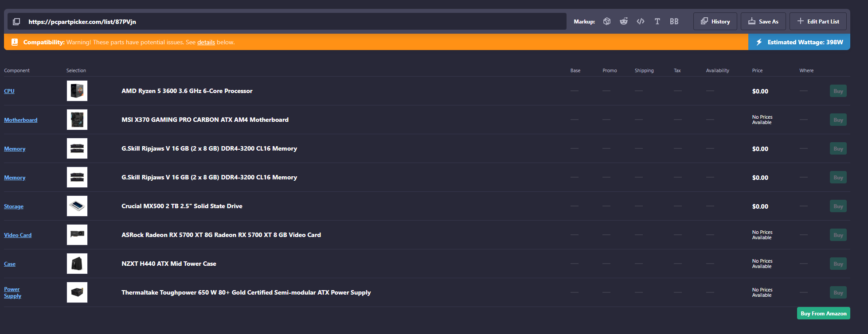
Task: Click the Markup: label
Action: click(x=584, y=21)
